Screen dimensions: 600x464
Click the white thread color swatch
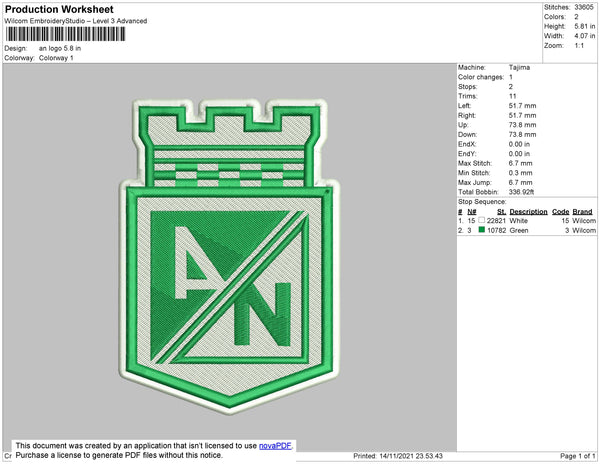click(x=481, y=220)
